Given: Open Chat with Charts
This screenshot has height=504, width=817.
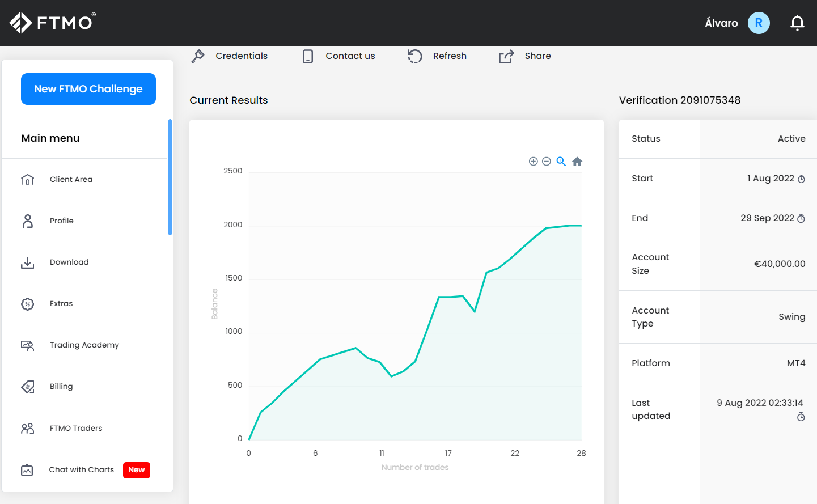Looking at the screenshot, I should [x=81, y=470].
